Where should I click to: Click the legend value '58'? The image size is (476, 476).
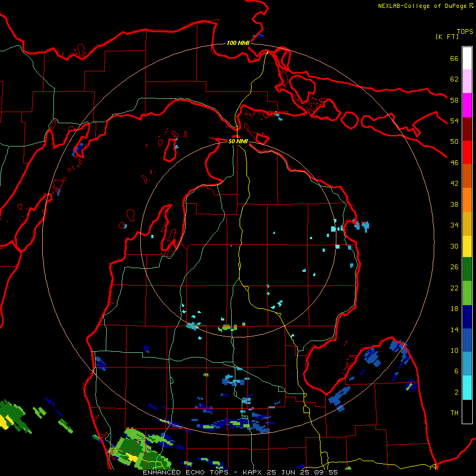[454, 100]
